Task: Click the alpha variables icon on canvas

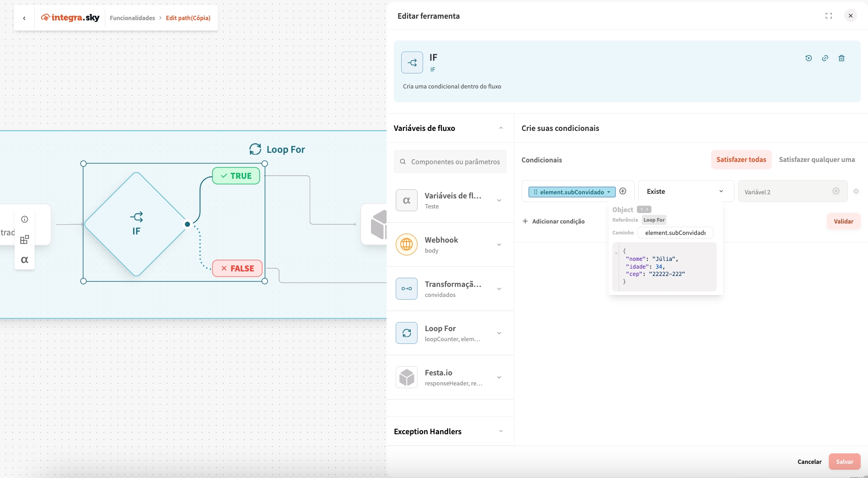Action: [25, 260]
